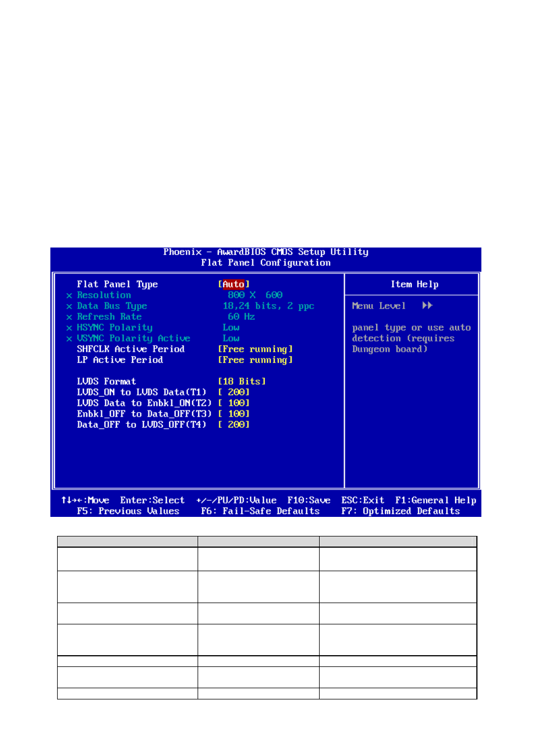Click the T2 value field showing 100
Viewport: 534px width, 756px height.
[234, 403]
